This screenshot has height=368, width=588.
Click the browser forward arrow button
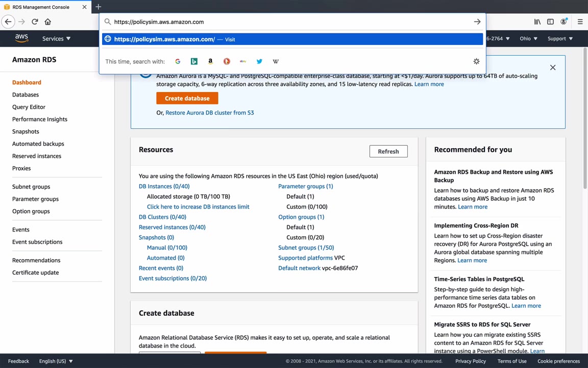[22, 22]
